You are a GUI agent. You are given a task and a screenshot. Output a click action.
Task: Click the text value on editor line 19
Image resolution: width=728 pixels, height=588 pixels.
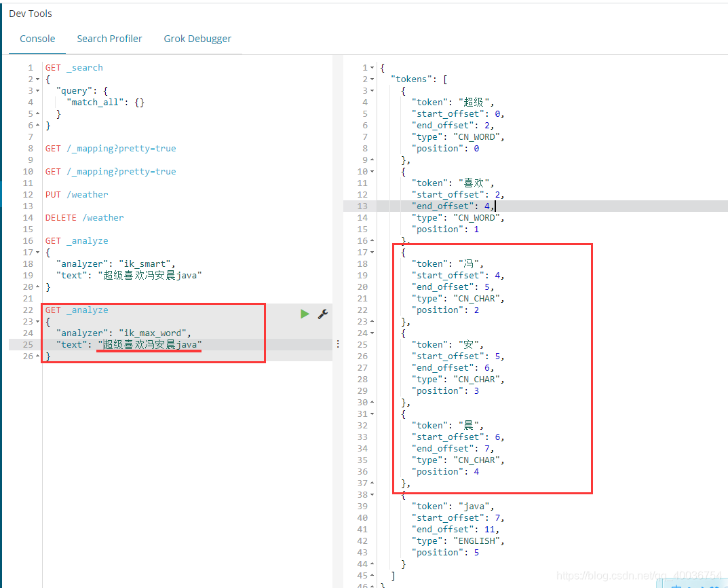point(150,276)
